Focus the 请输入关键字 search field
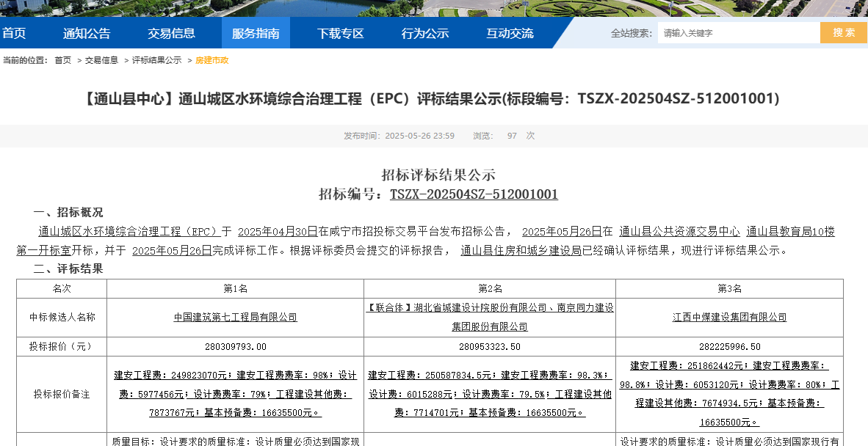Viewport: 868px width, 446px height. (739, 33)
